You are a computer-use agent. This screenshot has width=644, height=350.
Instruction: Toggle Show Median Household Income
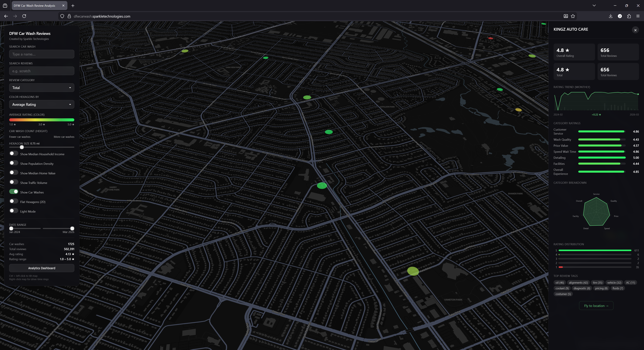[x=14, y=154]
